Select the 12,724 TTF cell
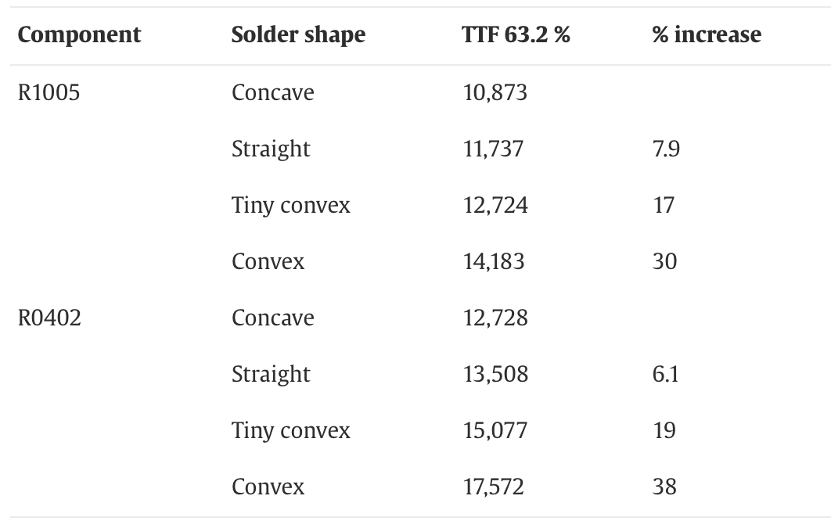Screen dimensions: 832x522 494,206
